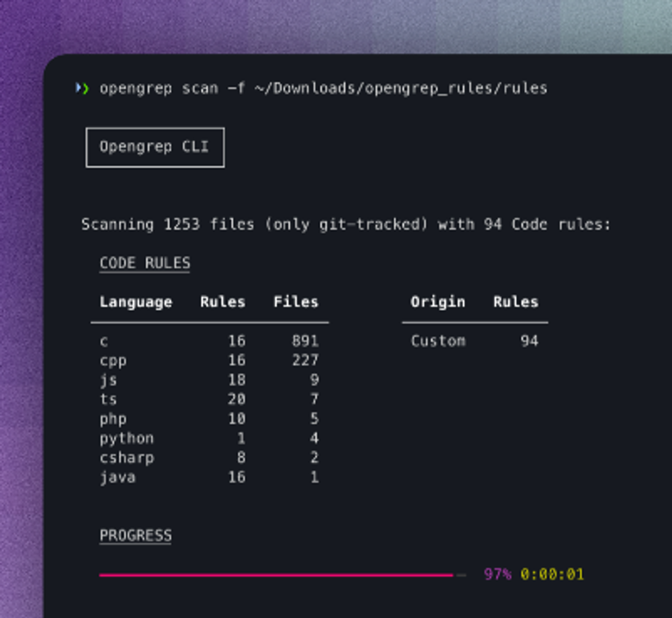Click the rules count 94 for Custom
672x618 pixels.
[530, 341]
